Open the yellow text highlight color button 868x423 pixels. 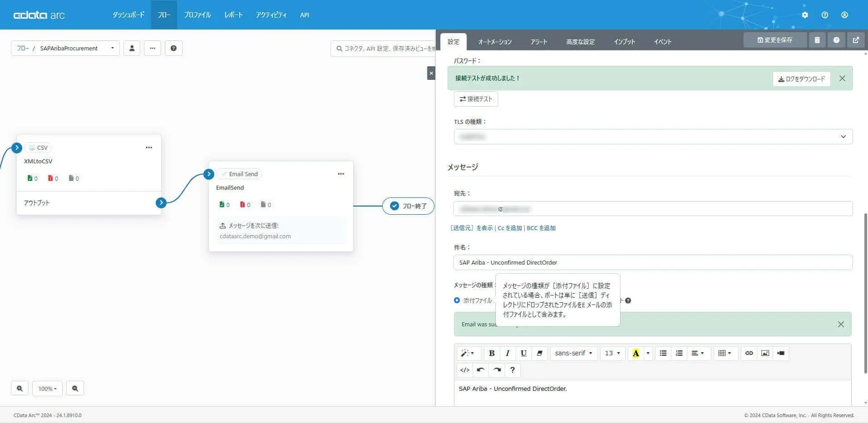point(636,353)
